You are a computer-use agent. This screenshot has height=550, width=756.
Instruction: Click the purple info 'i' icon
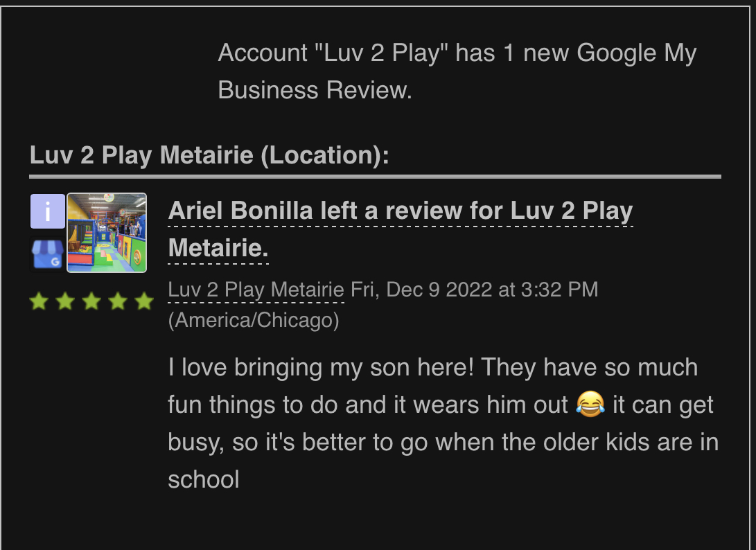47,211
